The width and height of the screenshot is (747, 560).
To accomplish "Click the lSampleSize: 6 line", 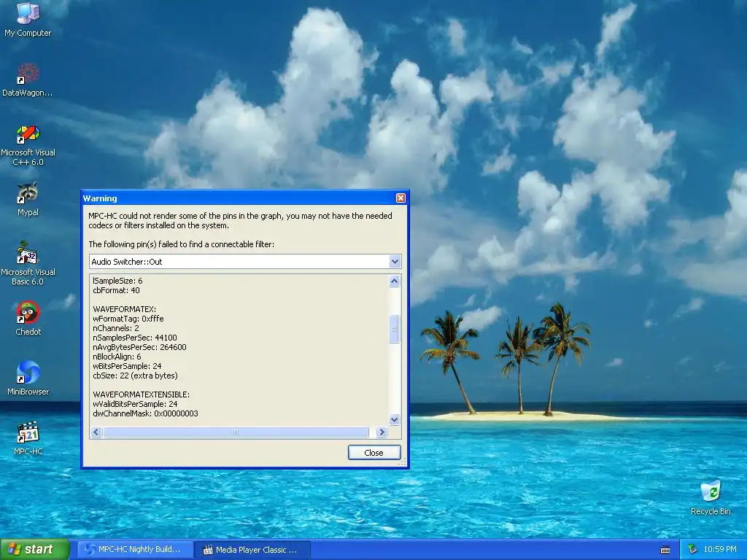I will tap(117, 281).
